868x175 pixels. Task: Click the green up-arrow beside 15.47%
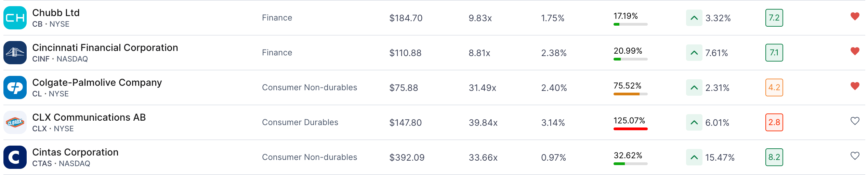694,157
